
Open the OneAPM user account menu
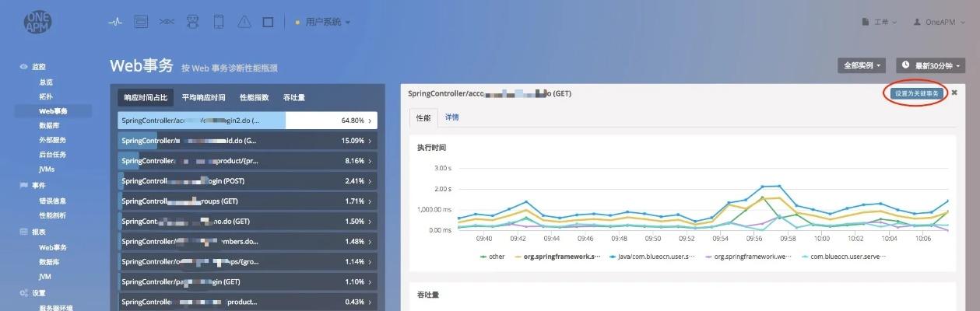(940, 22)
